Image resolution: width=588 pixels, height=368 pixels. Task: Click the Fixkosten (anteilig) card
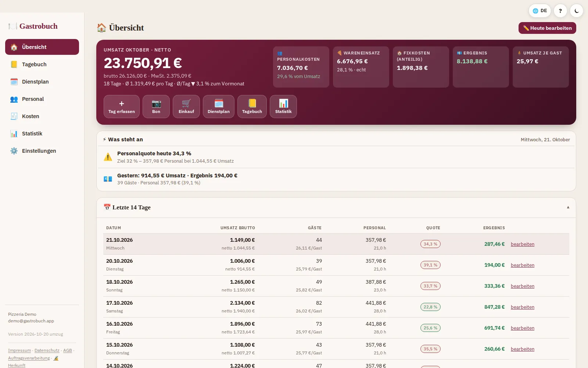pyautogui.click(x=421, y=67)
